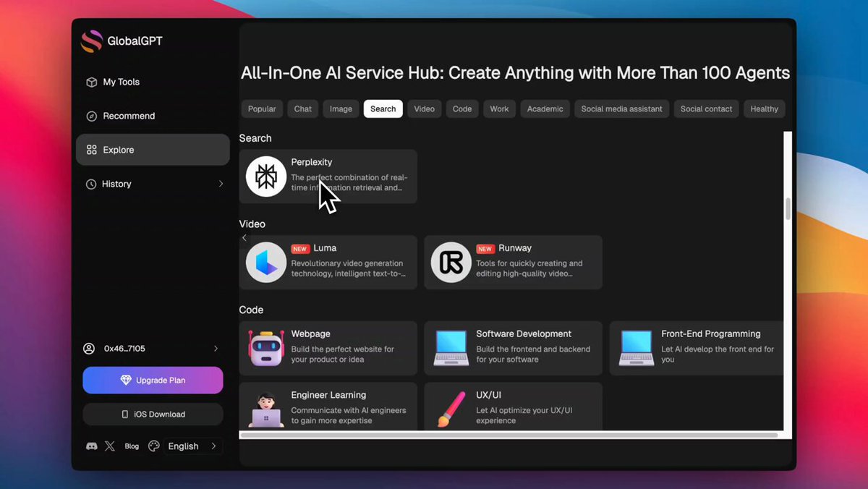Click the Webpage robot icon
Image resolution: width=868 pixels, height=489 pixels.
pos(266,348)
